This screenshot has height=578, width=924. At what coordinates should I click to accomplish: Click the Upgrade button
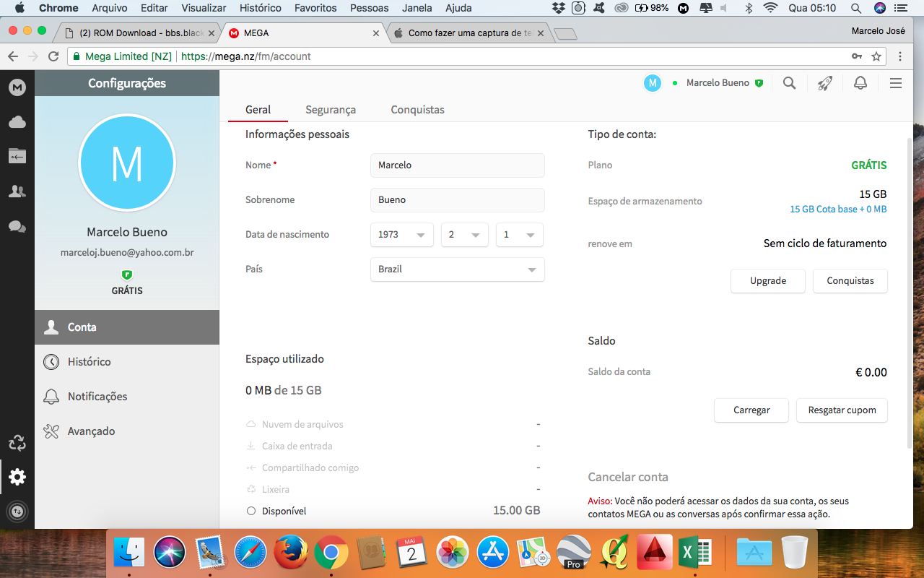tap(768, 281)
